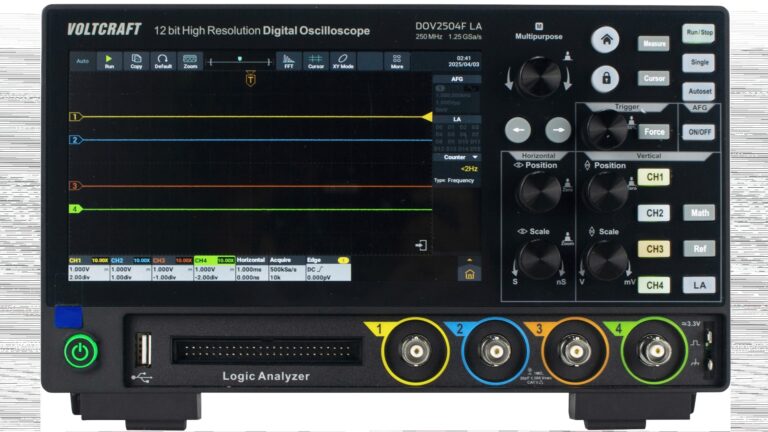Select the green channel 4 ground marker
This screenshot has height=432, width=768.
[75, 209]
